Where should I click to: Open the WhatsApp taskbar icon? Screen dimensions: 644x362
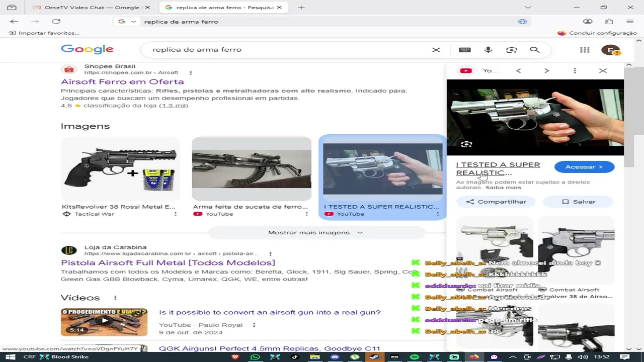(255, 357)
